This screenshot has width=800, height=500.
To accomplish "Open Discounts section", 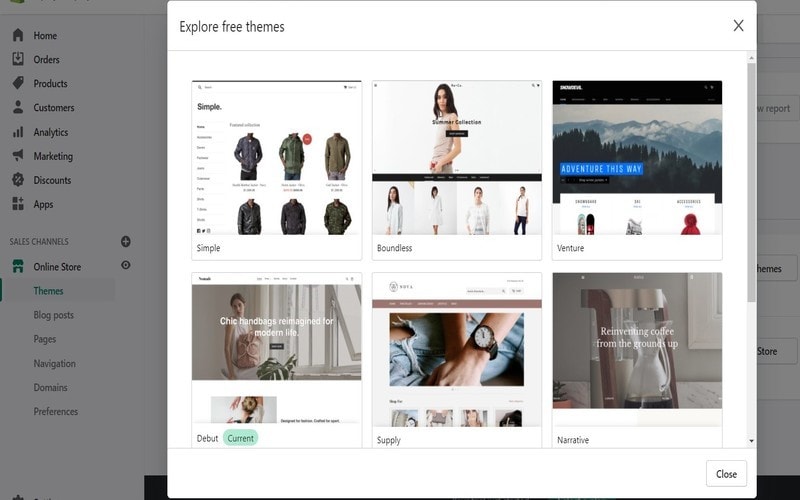I will (x=52, y=180).
